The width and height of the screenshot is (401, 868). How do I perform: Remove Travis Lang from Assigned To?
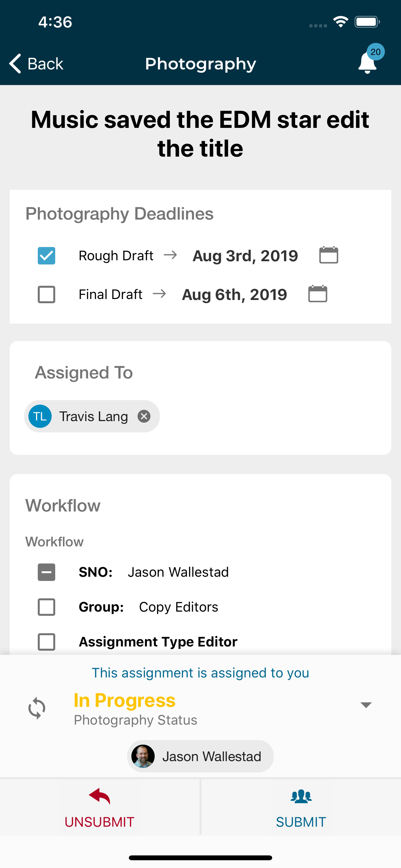tap(144, 416)
